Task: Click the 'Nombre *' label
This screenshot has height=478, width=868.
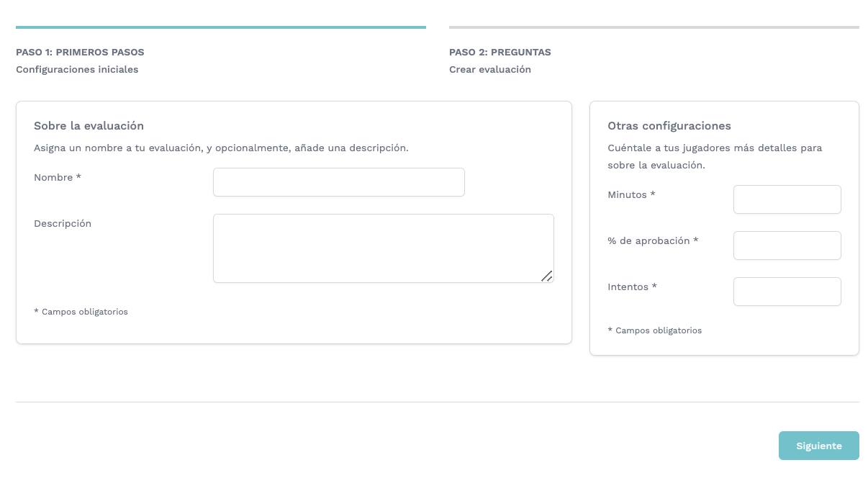Action: tap(57, 178)
